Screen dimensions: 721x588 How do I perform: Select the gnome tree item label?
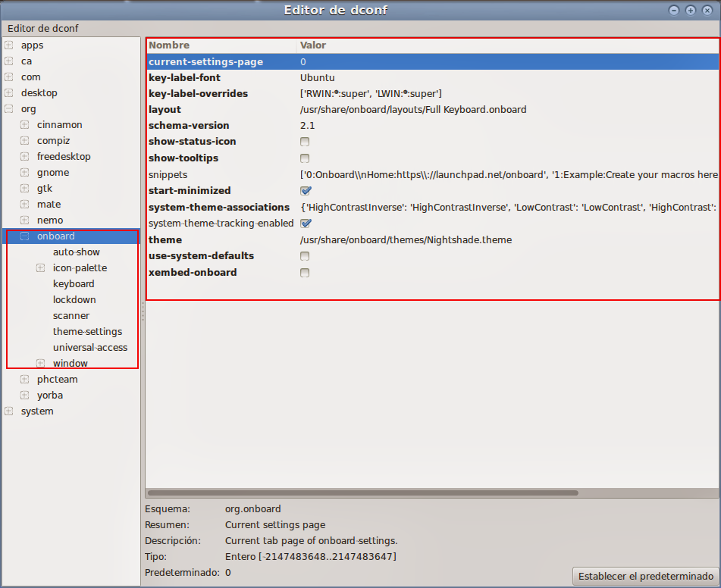click(x=53, y=173)
